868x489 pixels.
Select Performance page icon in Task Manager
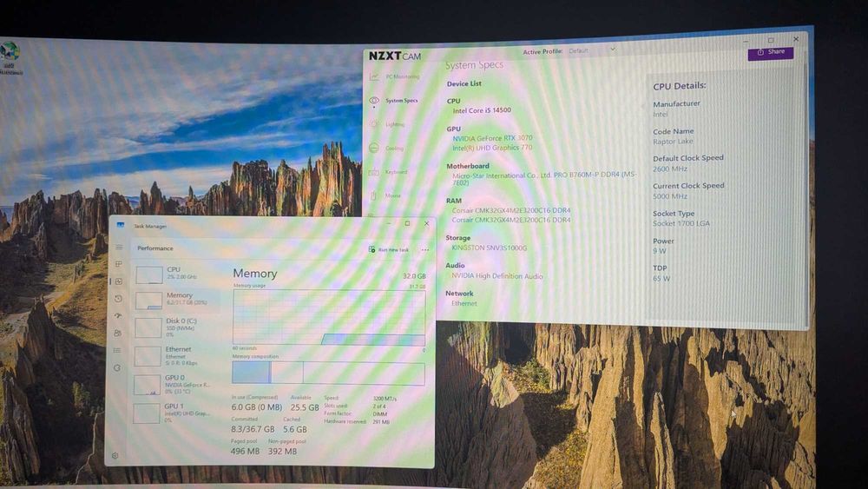tap(118, 281)
